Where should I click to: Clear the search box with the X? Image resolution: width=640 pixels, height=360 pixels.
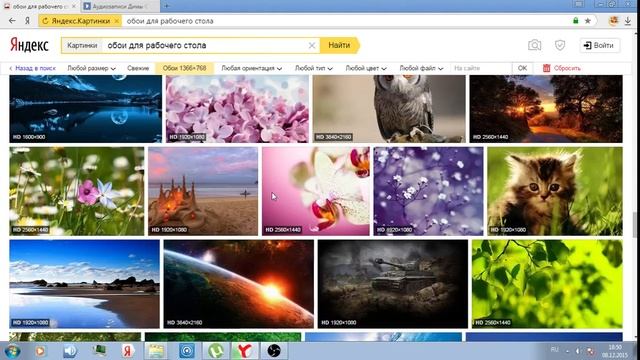[x=311, y=45]
